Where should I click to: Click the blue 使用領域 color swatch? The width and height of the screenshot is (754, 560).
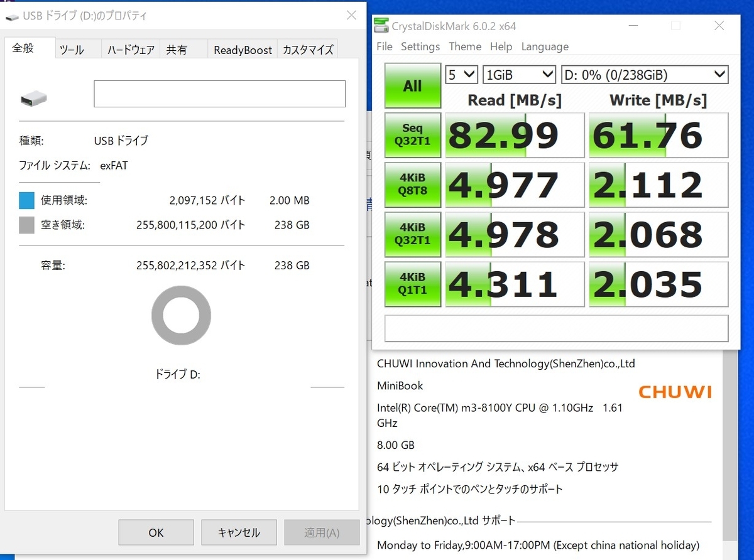(26, 200)
